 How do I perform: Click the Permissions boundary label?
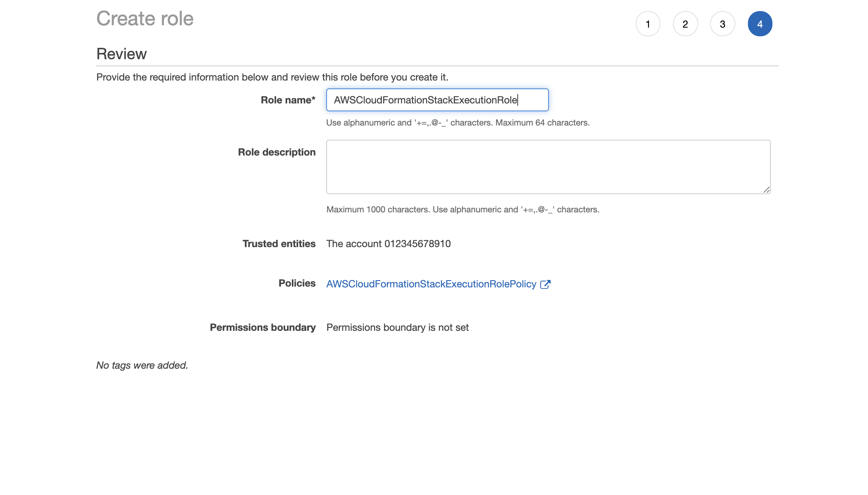coord(263,327)
